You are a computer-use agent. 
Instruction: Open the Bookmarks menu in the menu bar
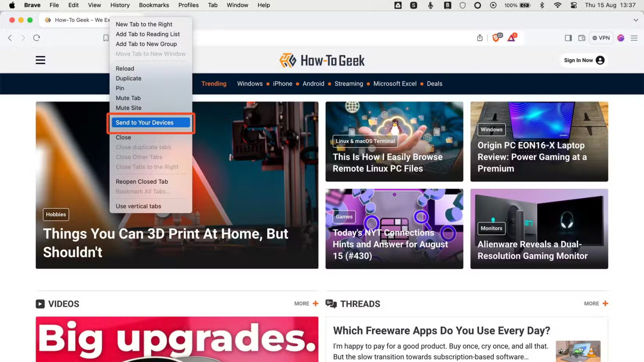point(154,5)
